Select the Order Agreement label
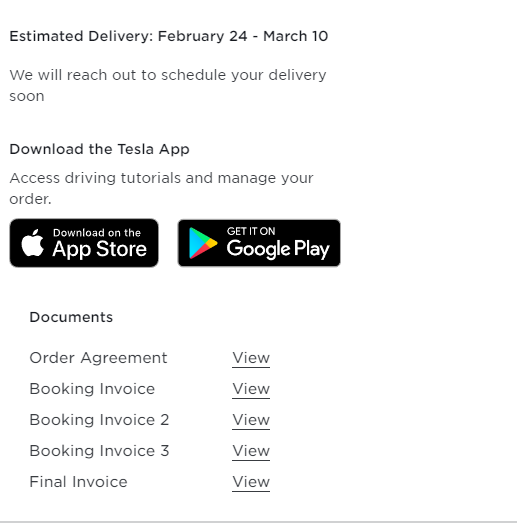This screenshot has height=532, width=517. (x=98, y=358)
